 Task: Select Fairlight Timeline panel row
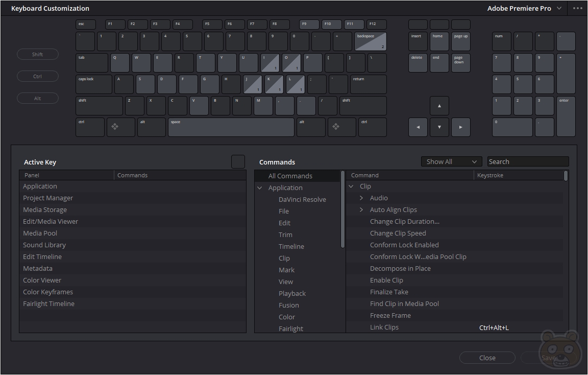point(133,303)
